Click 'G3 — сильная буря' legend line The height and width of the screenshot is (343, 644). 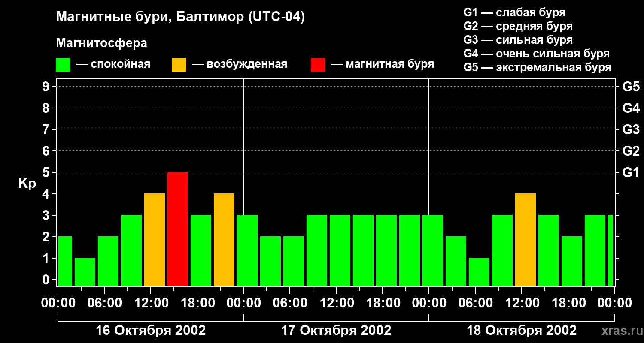pyautogui.click(x=518, y=40)
